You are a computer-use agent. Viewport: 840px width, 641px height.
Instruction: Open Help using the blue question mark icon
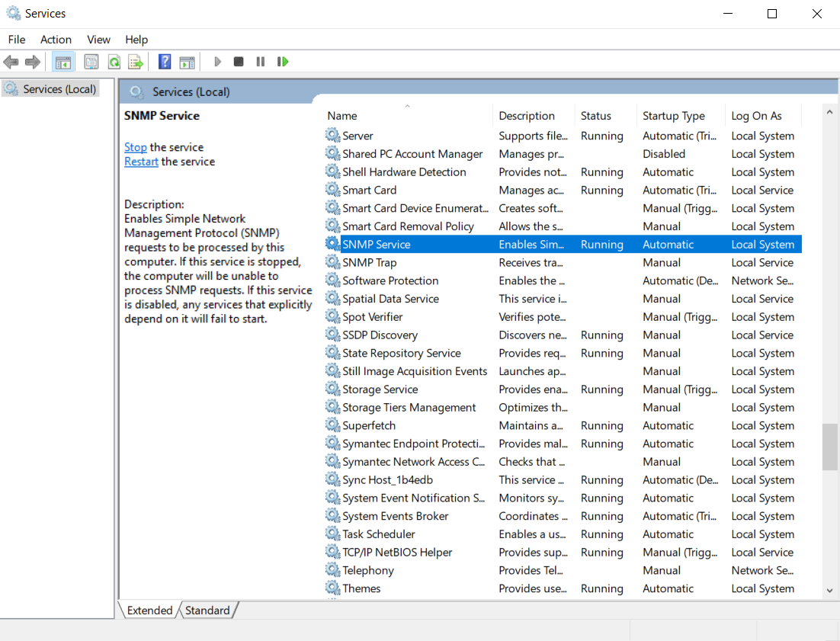(x=165, y=62)
